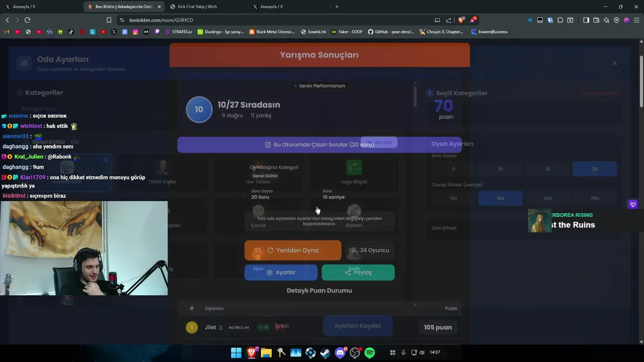The width and height of the screenshot is (644, 362).
Task: Open the Instagram bookmark icon
Action: [135, 32]
